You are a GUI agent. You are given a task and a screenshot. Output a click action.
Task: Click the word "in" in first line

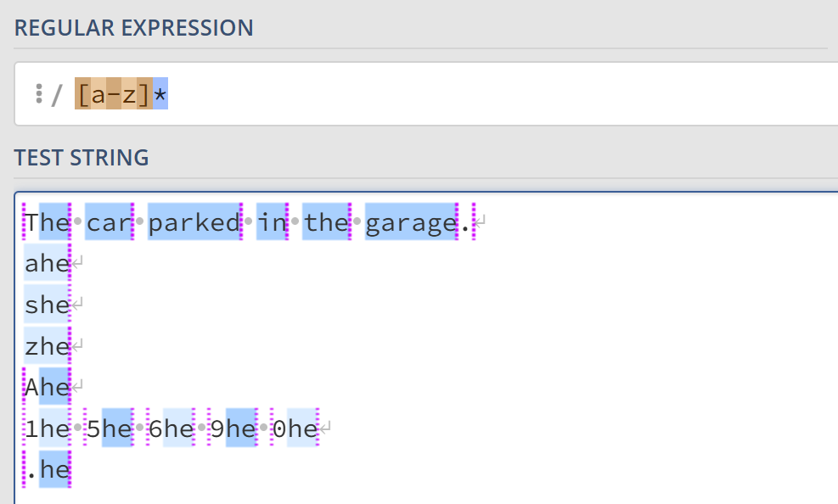(x=273, y=222)
